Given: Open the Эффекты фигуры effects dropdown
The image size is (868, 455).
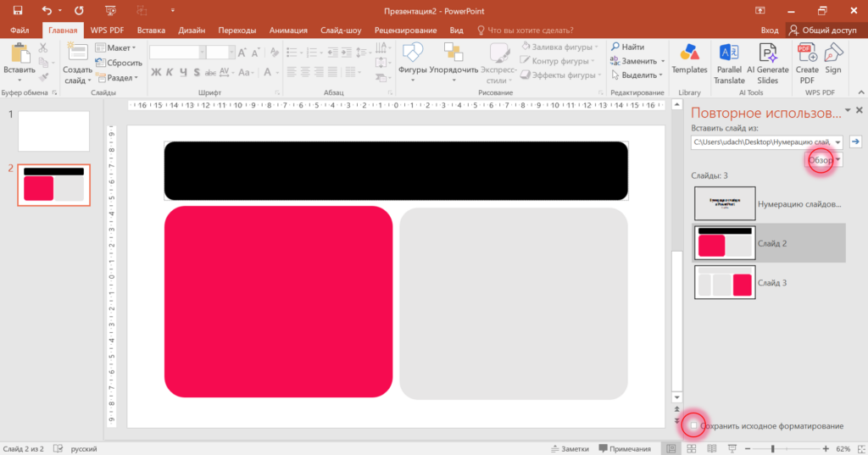Looking at the screenshot, I should pyautogui.click(x=561, y=75).
